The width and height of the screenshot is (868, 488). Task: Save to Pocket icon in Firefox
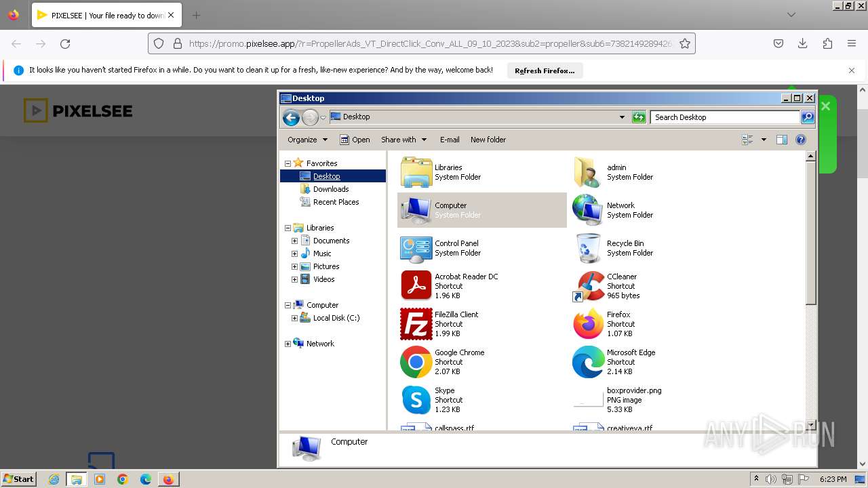tap(778, 43)
